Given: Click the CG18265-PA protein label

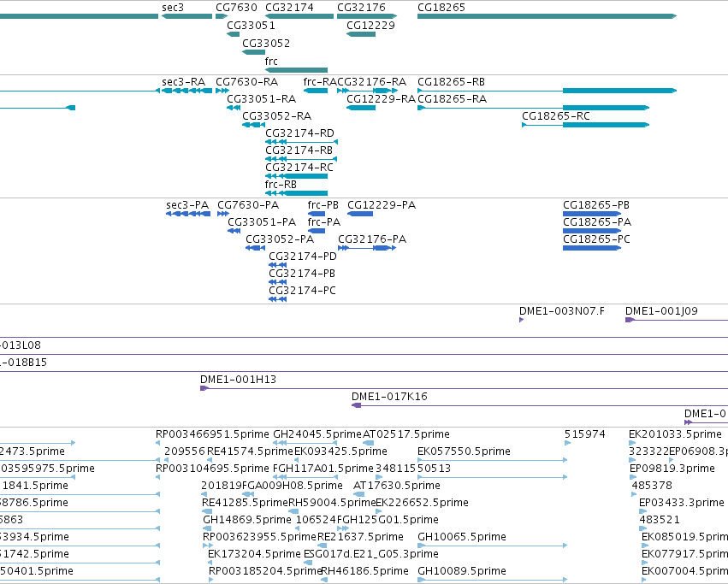Looking at the screenshot, I should tap(597, 222).
